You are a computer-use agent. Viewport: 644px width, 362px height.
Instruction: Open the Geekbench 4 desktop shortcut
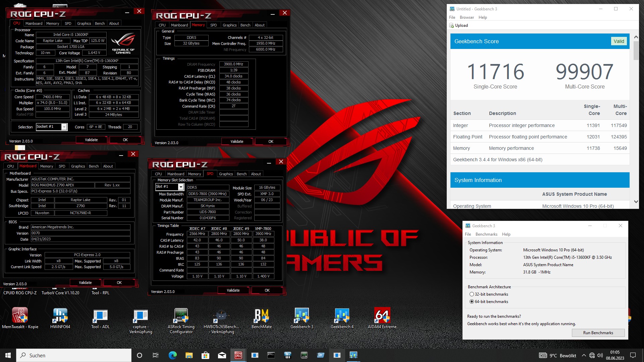pyautogui.click(x=342, y=318)
